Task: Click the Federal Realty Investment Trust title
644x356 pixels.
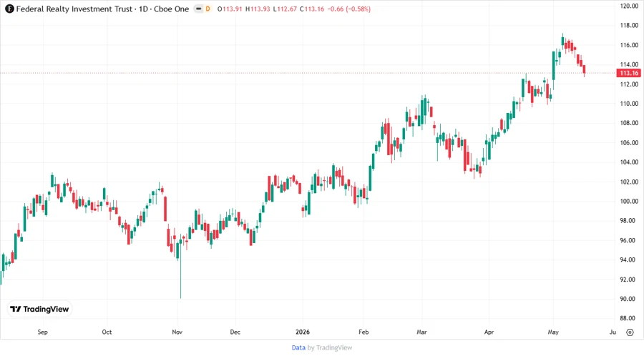Action: pyautogui.click(x=74, y=9)
